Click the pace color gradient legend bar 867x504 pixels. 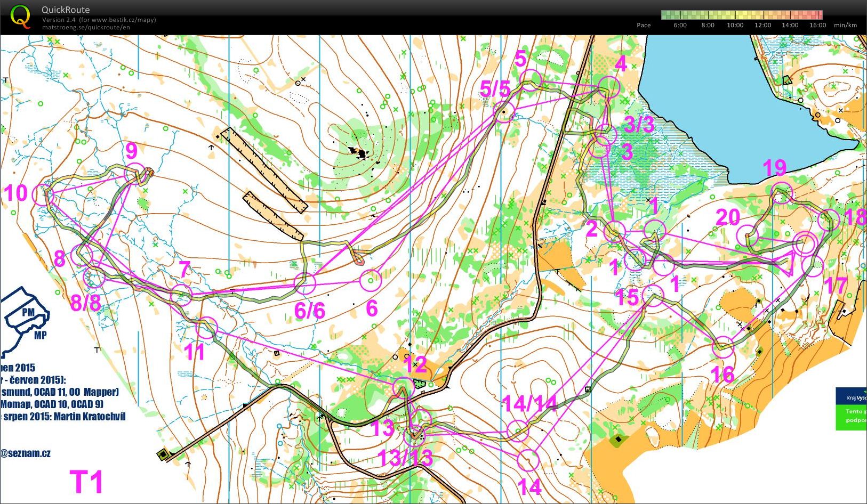point(741,15)
